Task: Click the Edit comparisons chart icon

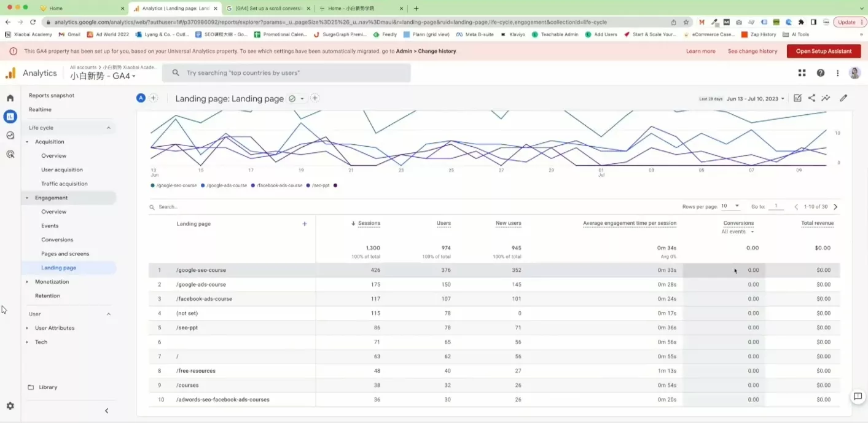Action: pos(797,98)
